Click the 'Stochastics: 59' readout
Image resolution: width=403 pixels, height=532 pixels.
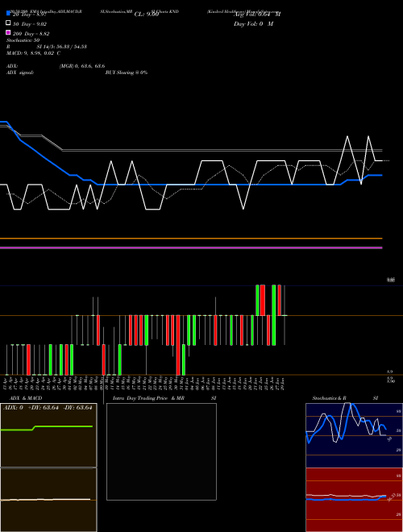tap(23, 40)
